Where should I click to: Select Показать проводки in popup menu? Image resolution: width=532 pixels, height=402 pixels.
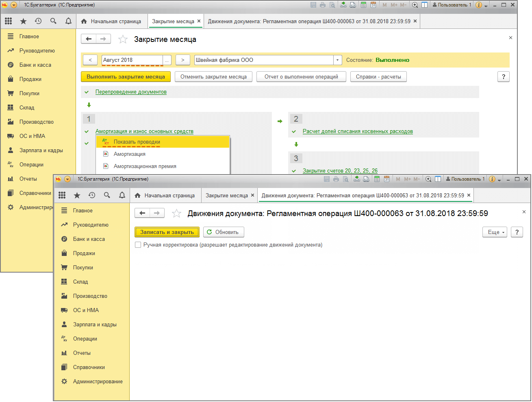[163, 142]
